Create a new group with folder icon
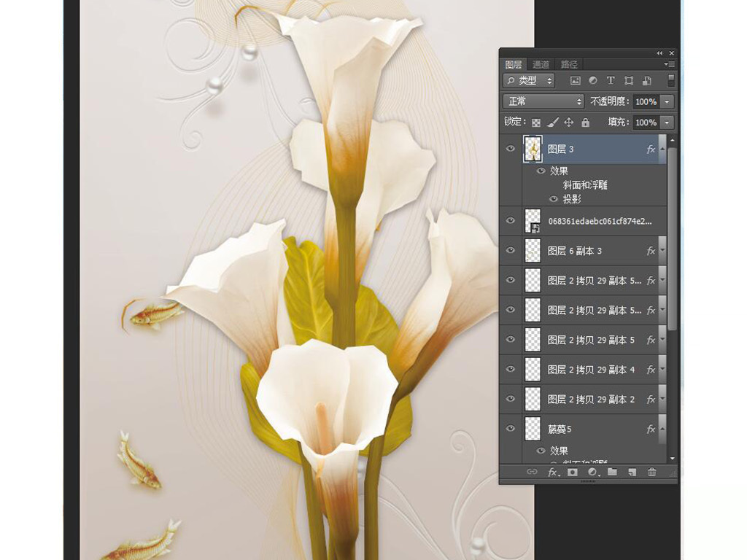747x560 pixels. point(613,472)
